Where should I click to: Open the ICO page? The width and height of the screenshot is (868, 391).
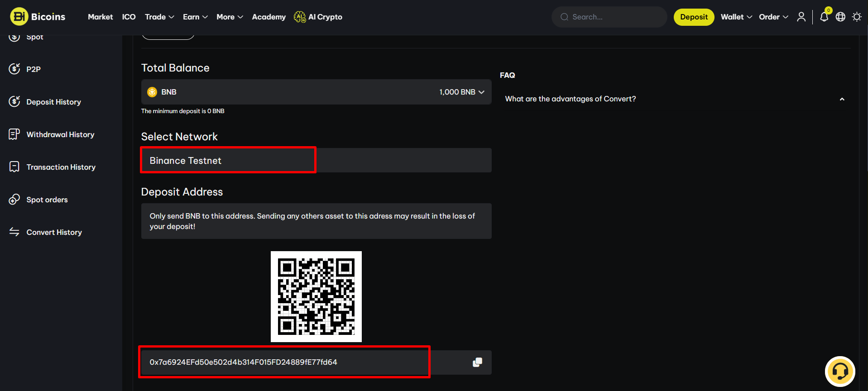(x=129, y=17)
